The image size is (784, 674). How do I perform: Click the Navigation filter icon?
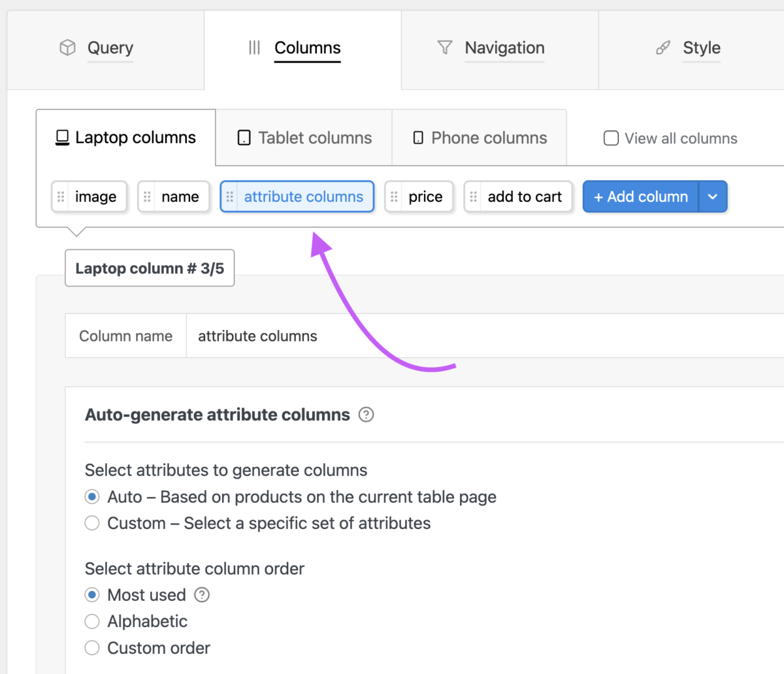pos(444,47)
